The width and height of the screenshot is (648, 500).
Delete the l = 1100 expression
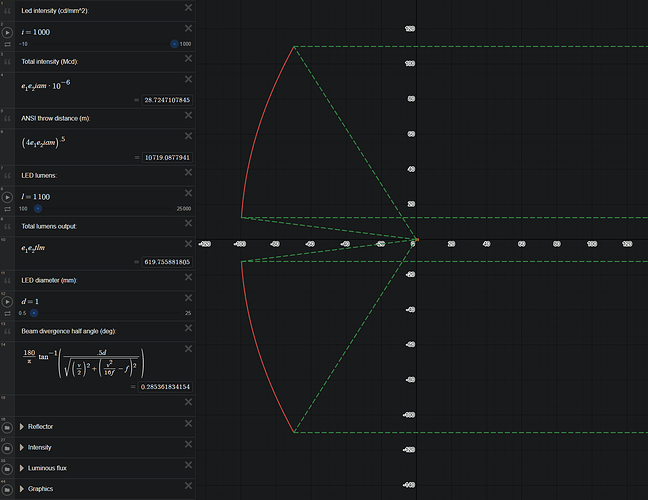tap(188, 193)
